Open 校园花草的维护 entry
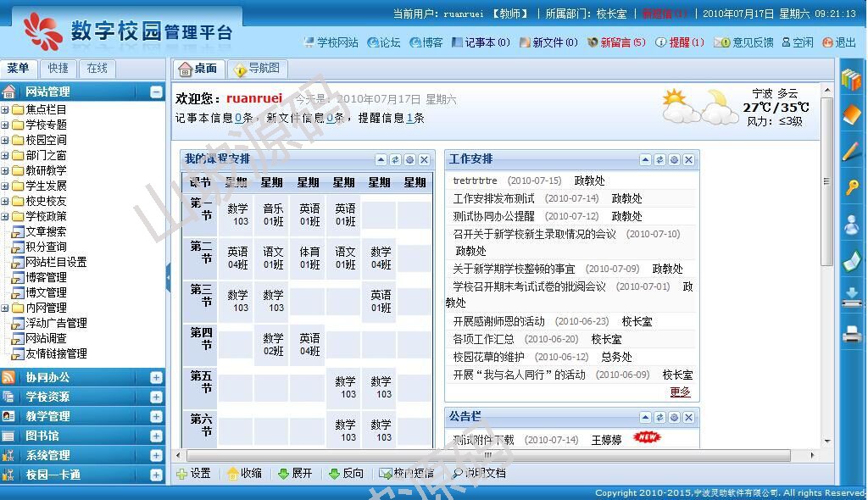Image resolution: width=868 pixels, height=500 pixels. (x=489, y=357)
